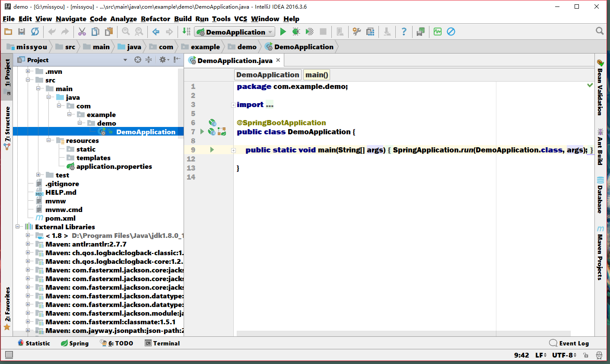Expand Maven: antlr:antlr:2.7.7 library node
This screenshot has height=364, width=610.
[28, 244]
